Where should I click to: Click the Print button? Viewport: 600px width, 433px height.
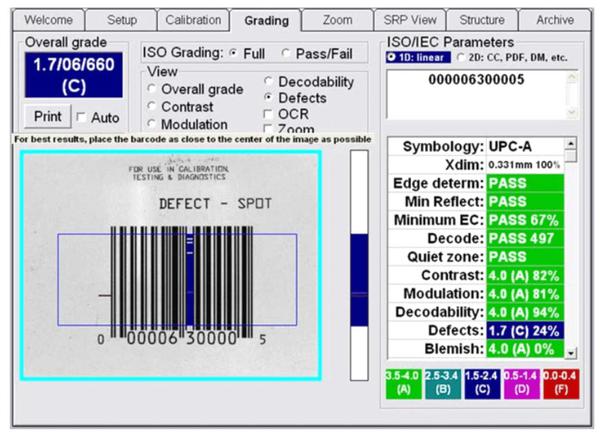click(x=48, y=116)
